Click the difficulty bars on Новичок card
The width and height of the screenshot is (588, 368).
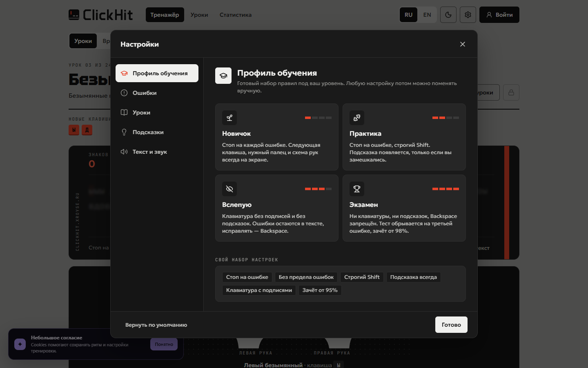[x=318, y=118]
